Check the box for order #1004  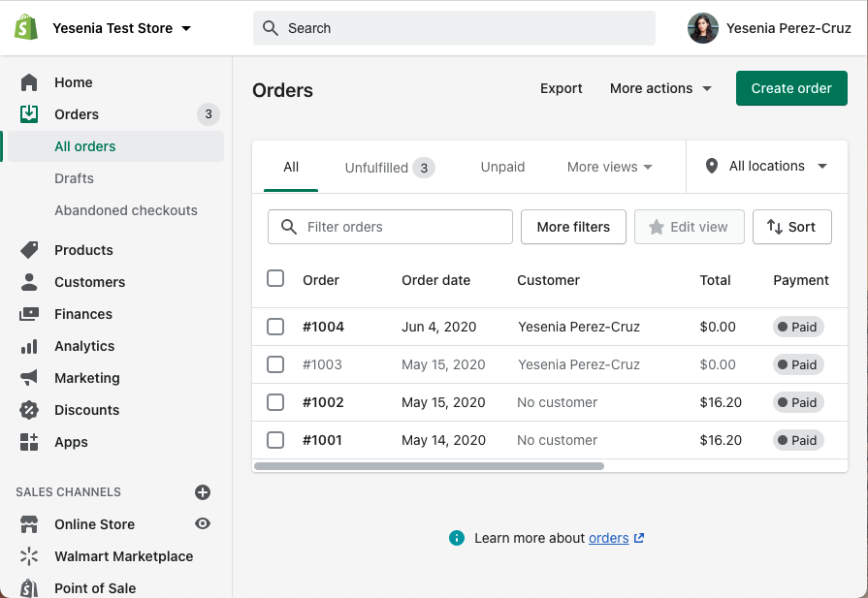pyautogui.click(x=275, y=327)
